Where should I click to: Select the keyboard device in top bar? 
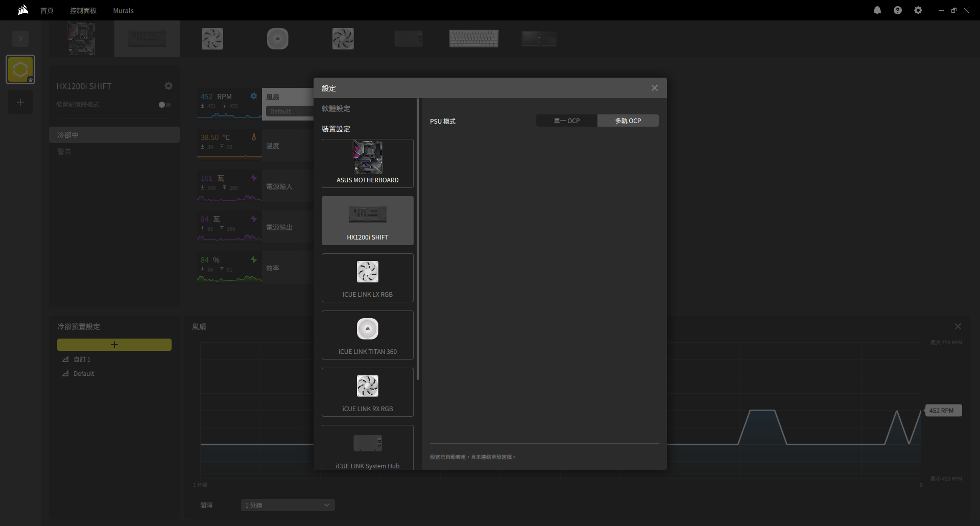pyautogui.click(x=473, y=39)
